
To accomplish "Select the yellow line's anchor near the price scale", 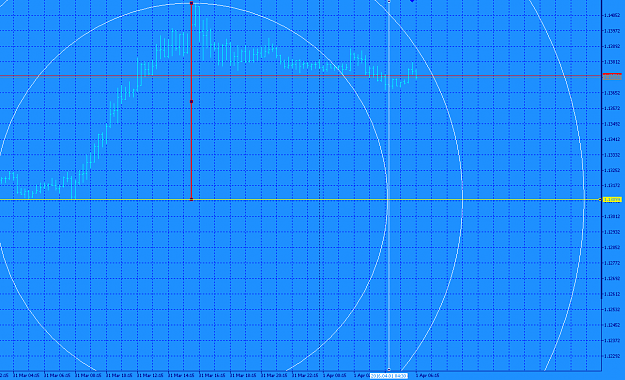I will pos(600,199).
